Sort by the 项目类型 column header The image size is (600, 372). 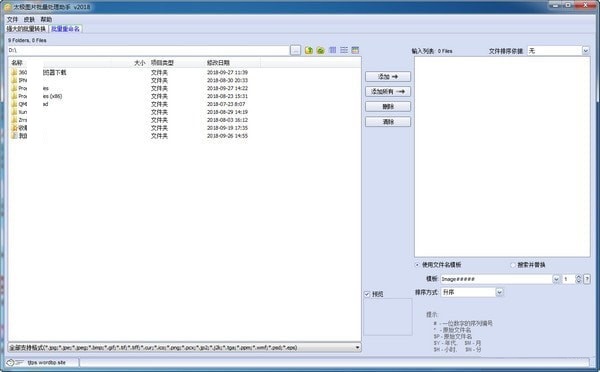click(162, 63)
